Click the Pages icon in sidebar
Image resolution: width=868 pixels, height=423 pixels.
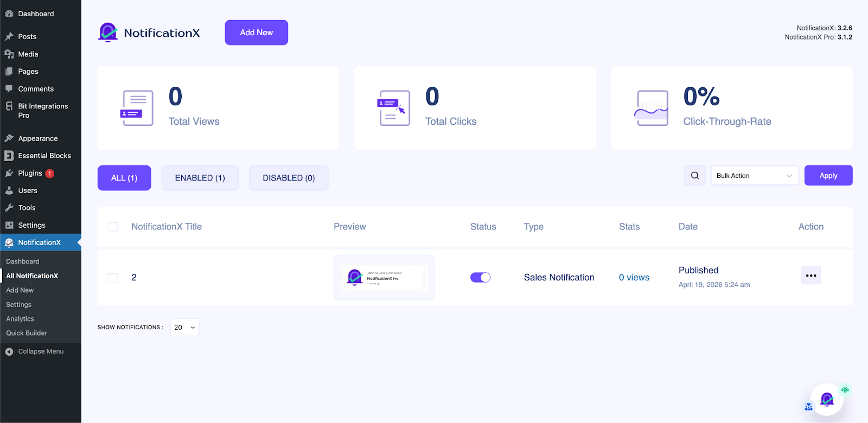9,72
